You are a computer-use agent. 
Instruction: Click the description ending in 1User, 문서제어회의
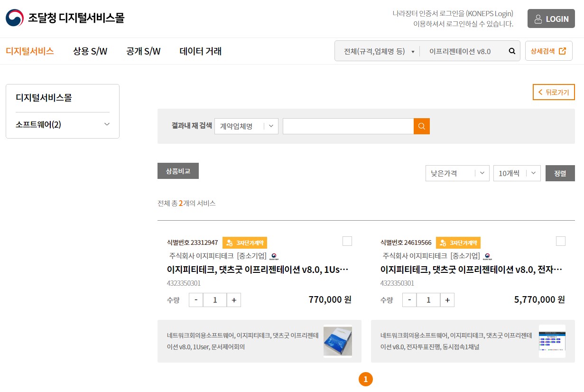242,341
